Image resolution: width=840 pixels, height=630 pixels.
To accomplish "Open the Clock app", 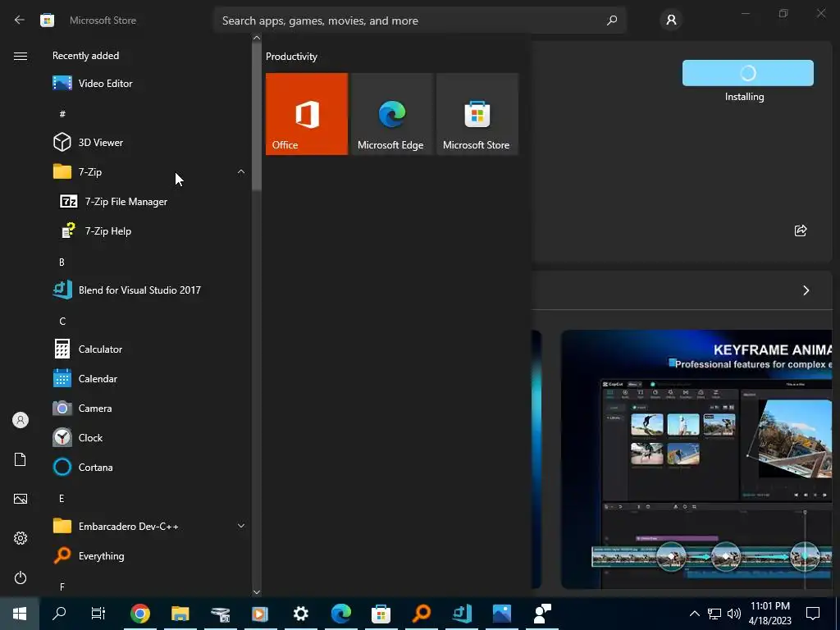I will pyautogui.click(x=150, y=438).
